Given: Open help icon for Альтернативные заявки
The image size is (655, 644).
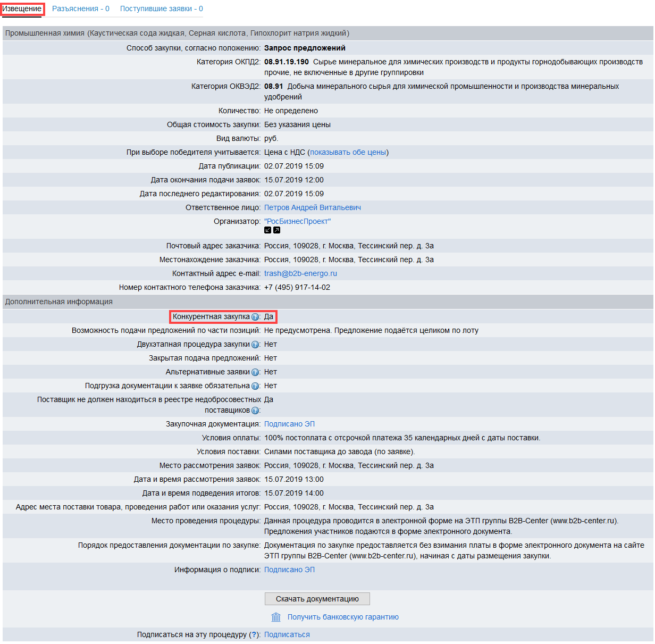Looking at the screenshot, I should [255, 372].
